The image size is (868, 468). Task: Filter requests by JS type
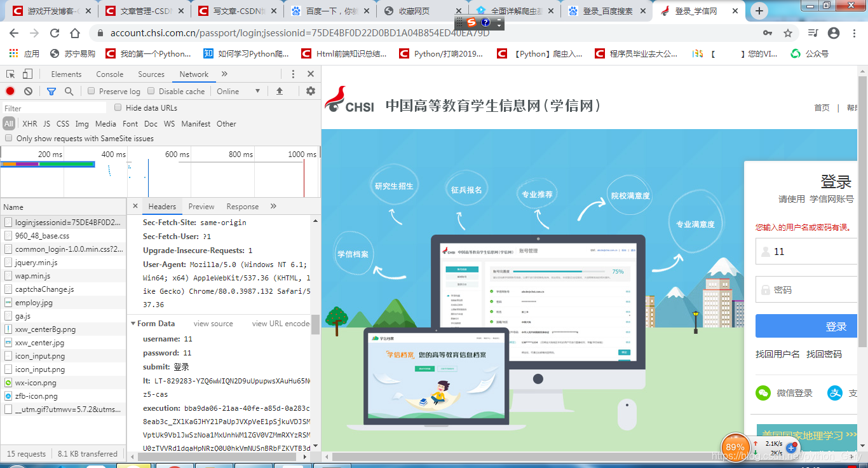pos(46,124)
